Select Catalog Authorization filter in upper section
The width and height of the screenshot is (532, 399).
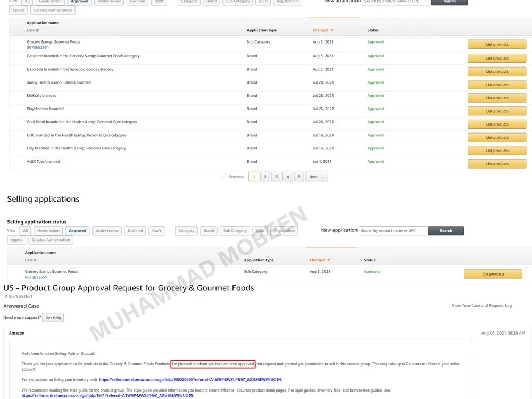pyautogui.click(x=53, y=10)
